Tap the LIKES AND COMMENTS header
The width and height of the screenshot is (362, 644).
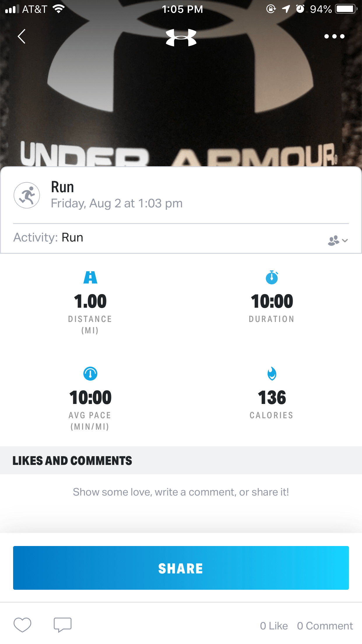pos(72,461)
